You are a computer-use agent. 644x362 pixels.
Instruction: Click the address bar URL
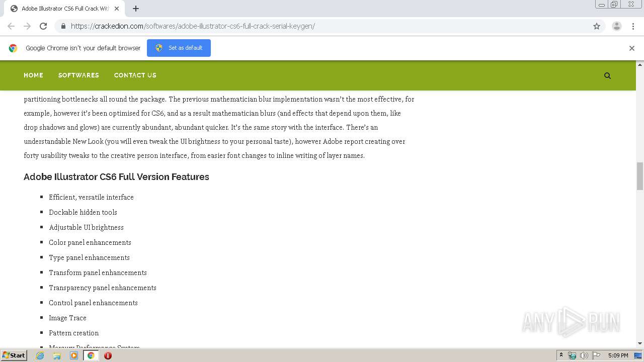[x=193, y=26]
